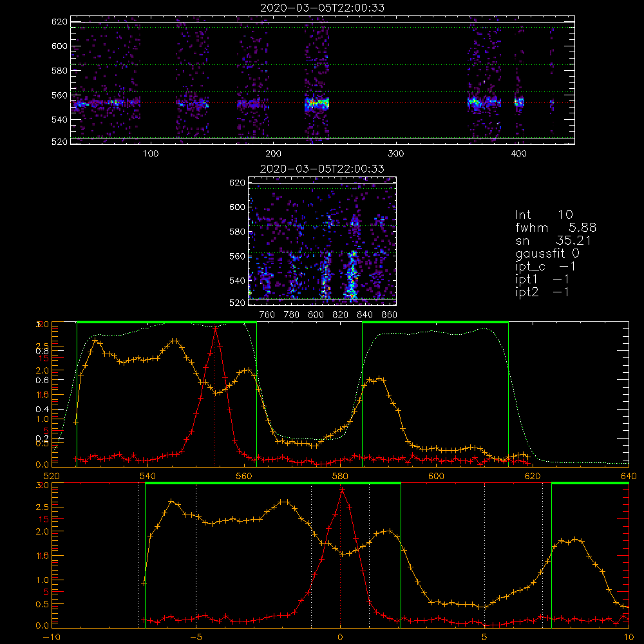644x644 pixels.
Task: Click x-axis label 5 on bottom plot
Action: coord(485,638)
